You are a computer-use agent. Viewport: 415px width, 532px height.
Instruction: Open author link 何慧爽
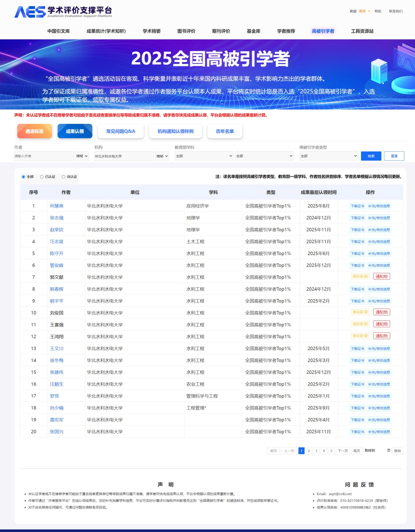coord(57,206)
